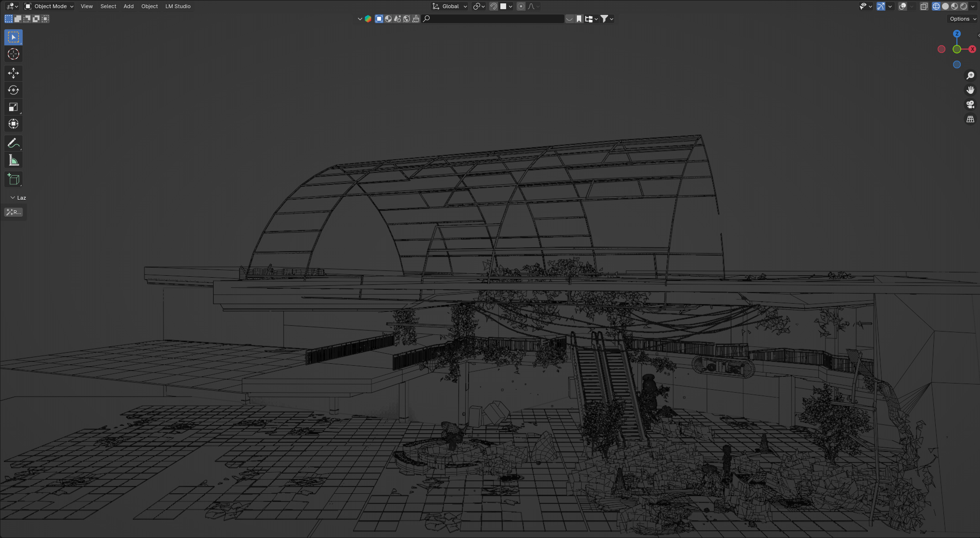980x538 pixels.
Task: Activate the Annotate pencil tool
Action: (x=13, y=143)
